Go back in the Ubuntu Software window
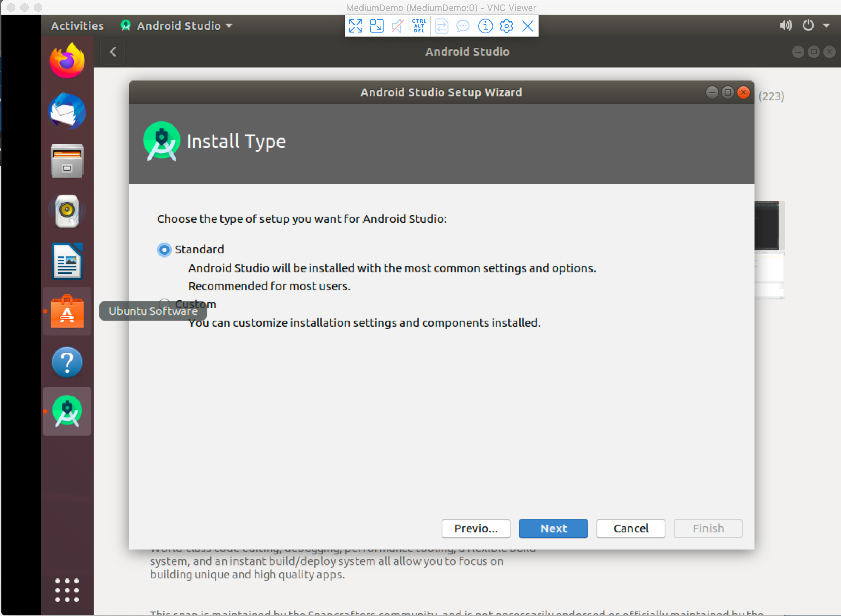This screenshot has width=841, height=616. [113, 52]
